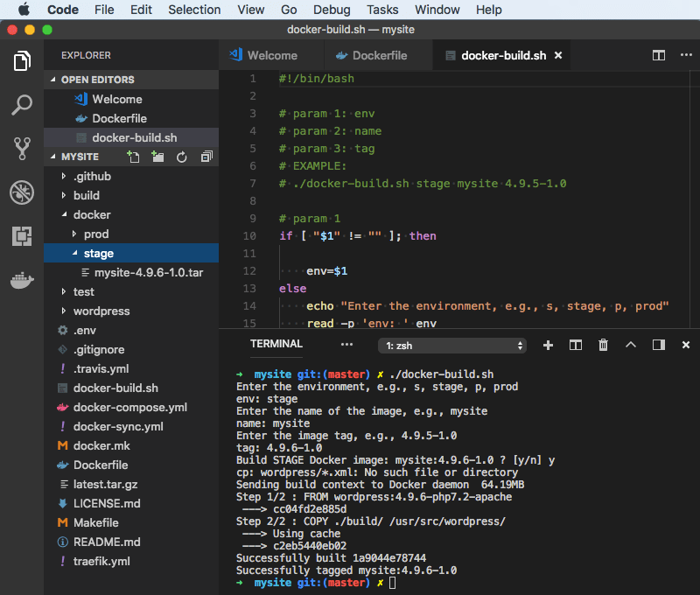Select the docker-build.sh editor tab
The height and width of the screenshot is (595, 700).
501,55
